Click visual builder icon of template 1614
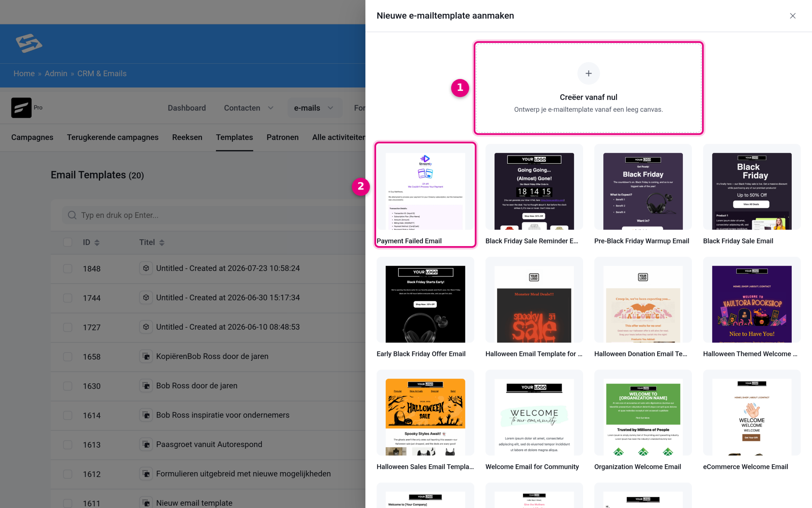This screenshot has height=508, width=812. tap(146, 415)
